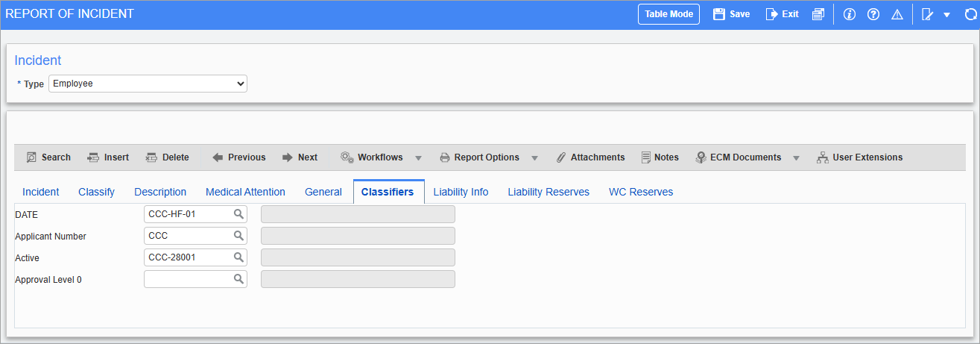
Task: Click the Active field containing CCC-28001
Action: pos(195,257)
